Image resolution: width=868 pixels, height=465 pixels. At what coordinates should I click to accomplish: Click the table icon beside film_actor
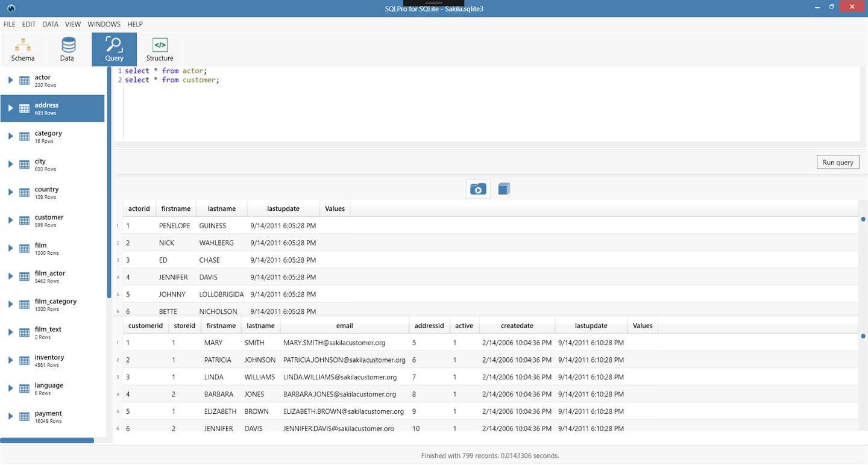pos(24,276)
